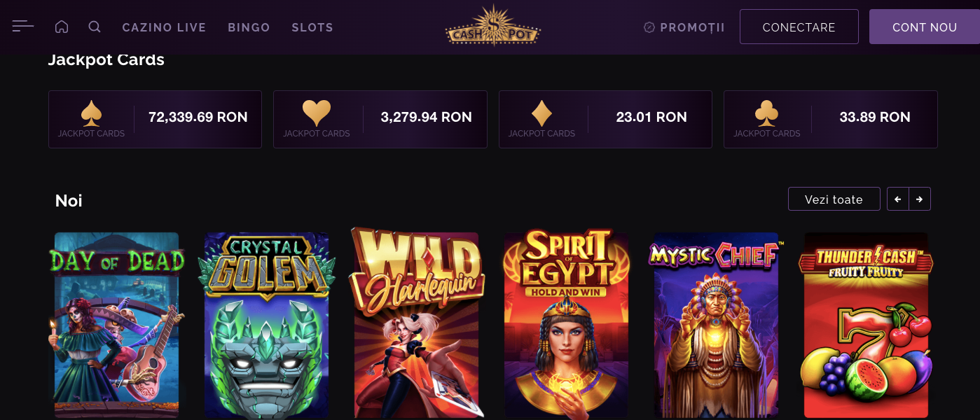Screen dimensions: 980x420
Task: Open the PROMOȚII link
Action: click(x=684, y=27)
